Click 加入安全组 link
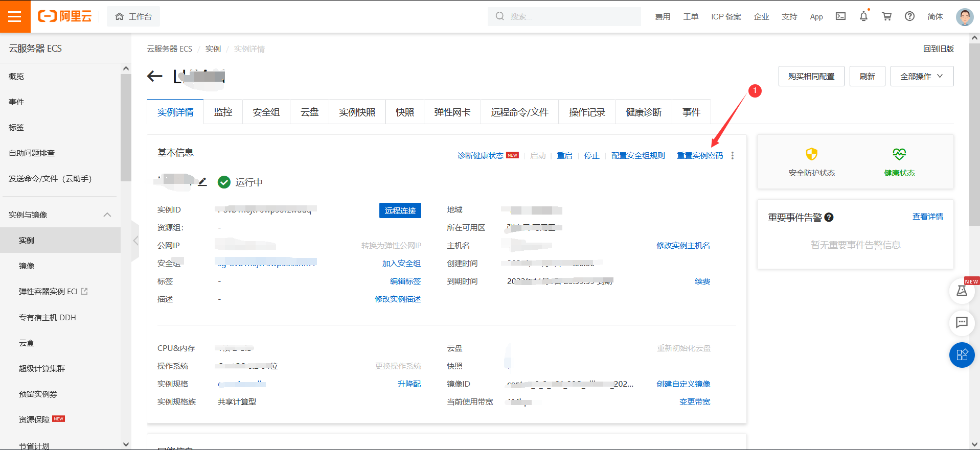This screenshot has height=450, width=980. coord(402,264)
